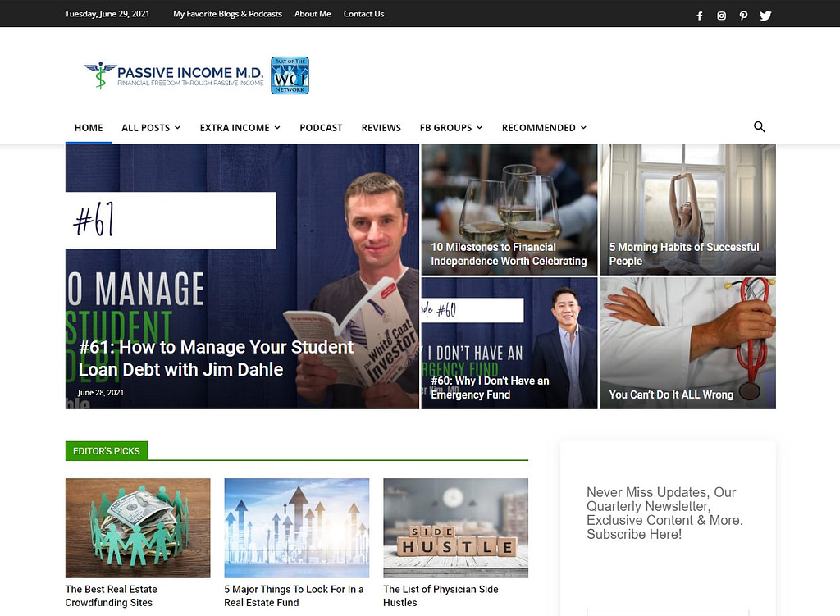Open the Side Hustle blocks thumbnail
Screen dimensions: 840x616
[455, 528]
